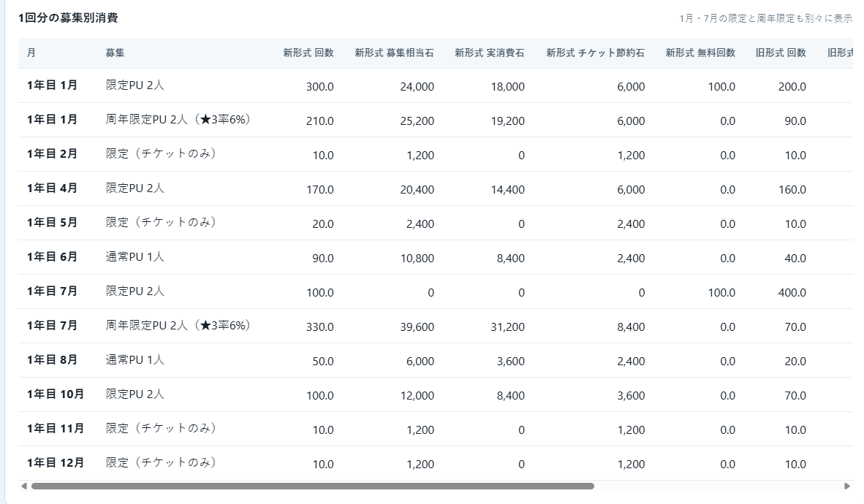Select the 1年目 6月 month cell
The height and width of the screenshot is (504, 864).
[53, 257]
